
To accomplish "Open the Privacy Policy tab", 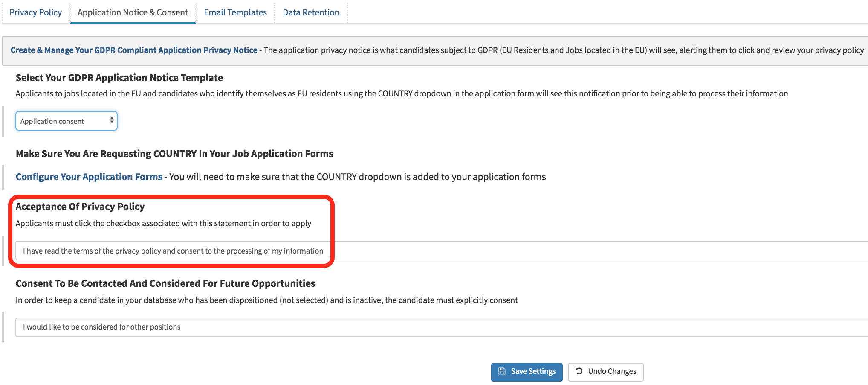I will tap(35, 12).
